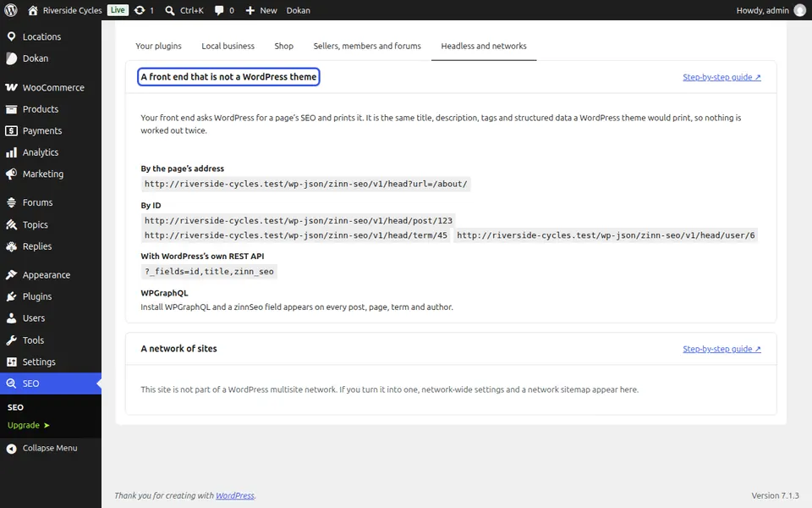Click the comments bubble icon
The width and height of the screenshot is (812, 508).
coord(219,10)
